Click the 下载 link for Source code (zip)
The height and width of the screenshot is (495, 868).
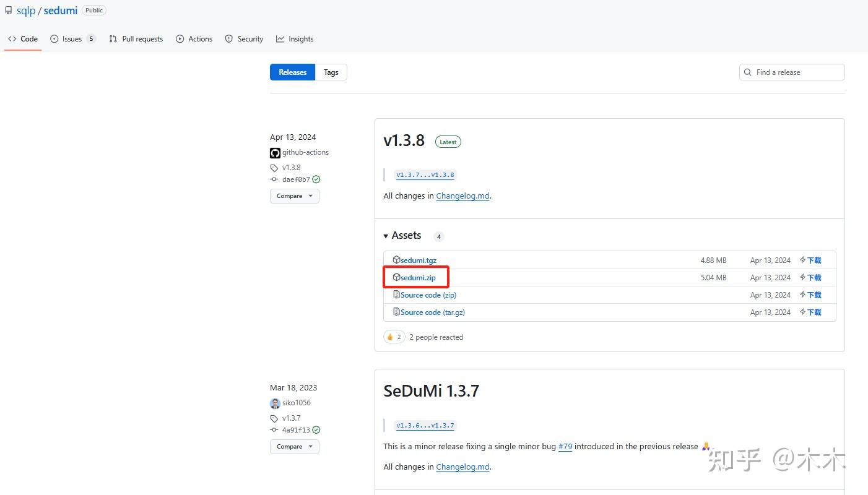(814, 295)
